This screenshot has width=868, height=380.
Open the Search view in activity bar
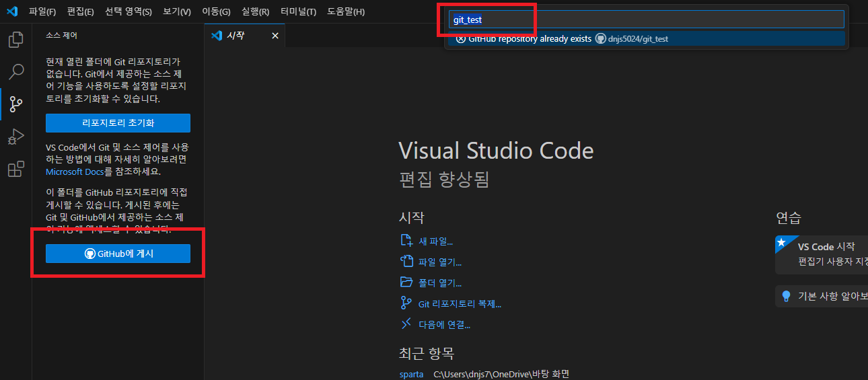15,71
